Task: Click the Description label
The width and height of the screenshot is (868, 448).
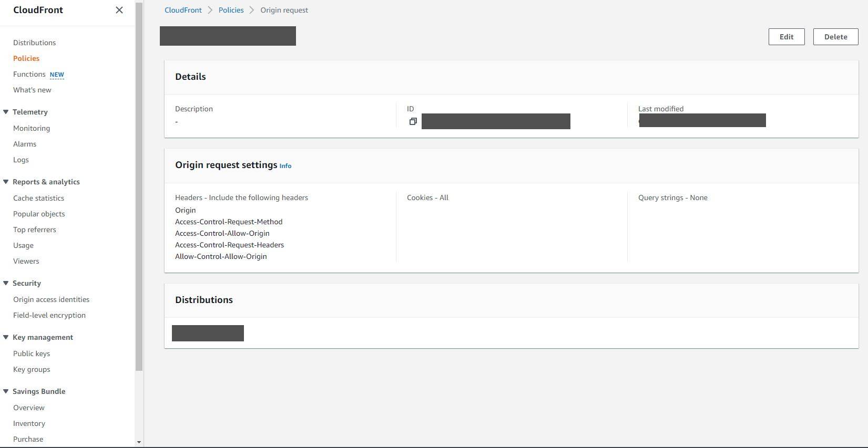Action: pyautogui.click(x=194, y=109)
